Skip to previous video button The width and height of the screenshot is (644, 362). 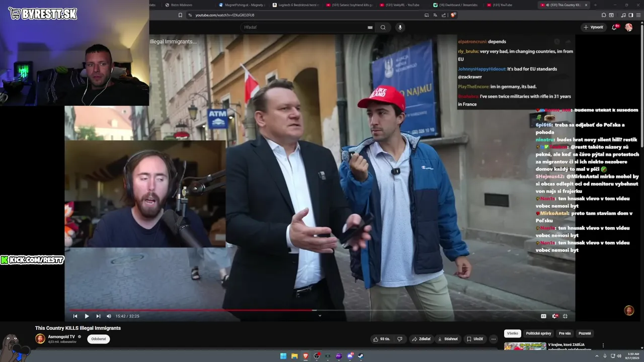75,316
